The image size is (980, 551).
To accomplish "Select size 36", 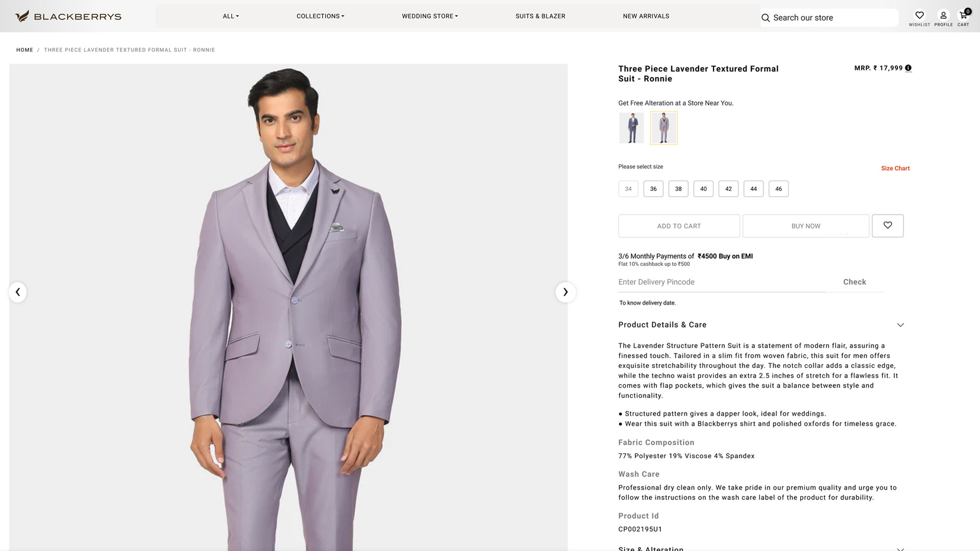I will (653, 189).
